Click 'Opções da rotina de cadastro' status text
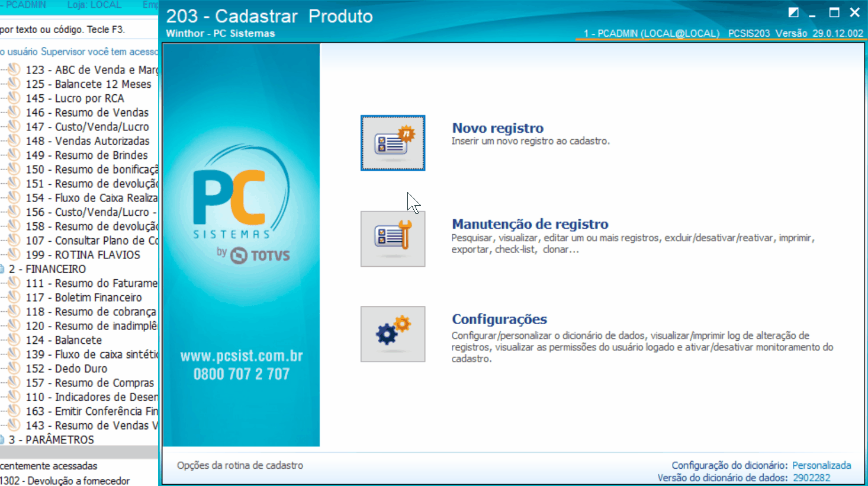The image size is (868, 486). [x=240, y=465]
